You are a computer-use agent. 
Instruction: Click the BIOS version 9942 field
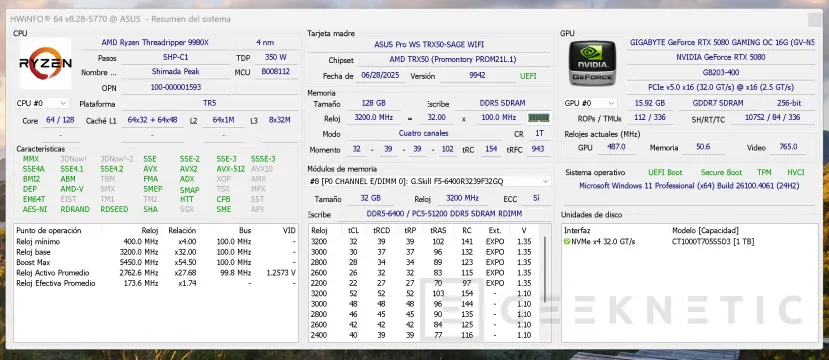point(477,76)
